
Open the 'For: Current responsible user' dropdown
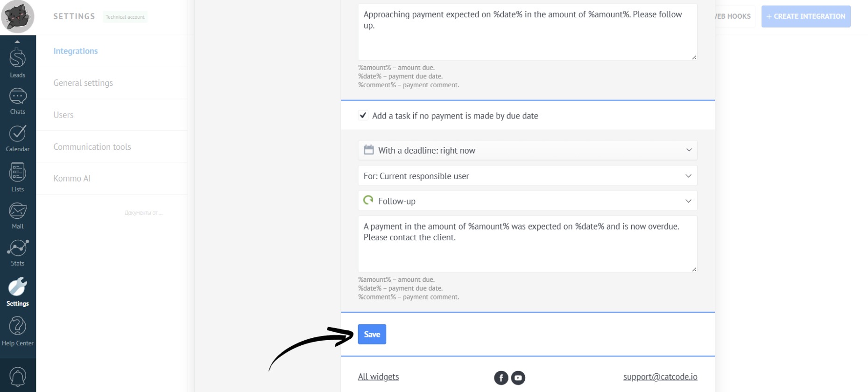527,176
